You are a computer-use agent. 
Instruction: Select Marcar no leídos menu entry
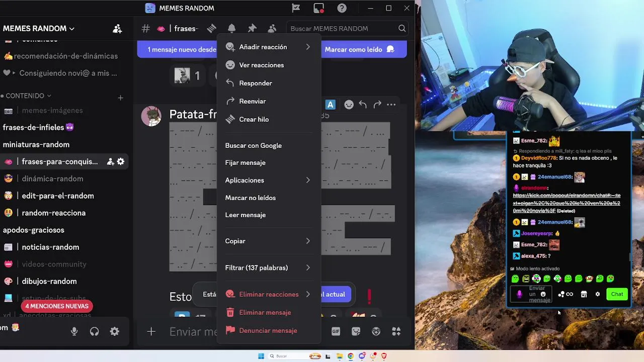pos(269,198)
